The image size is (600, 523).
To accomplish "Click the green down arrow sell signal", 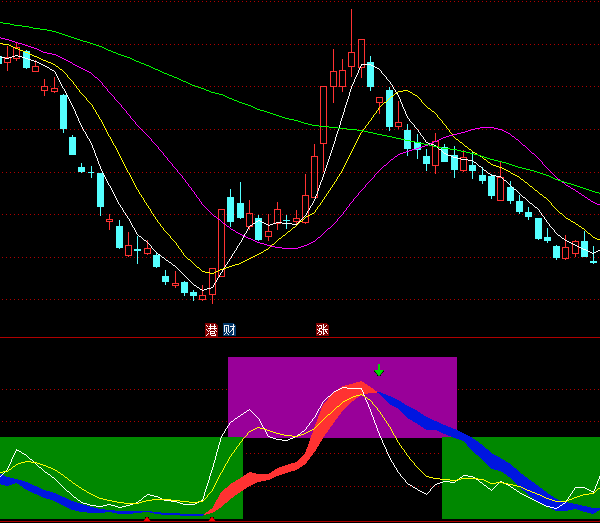I will (379, 371).
